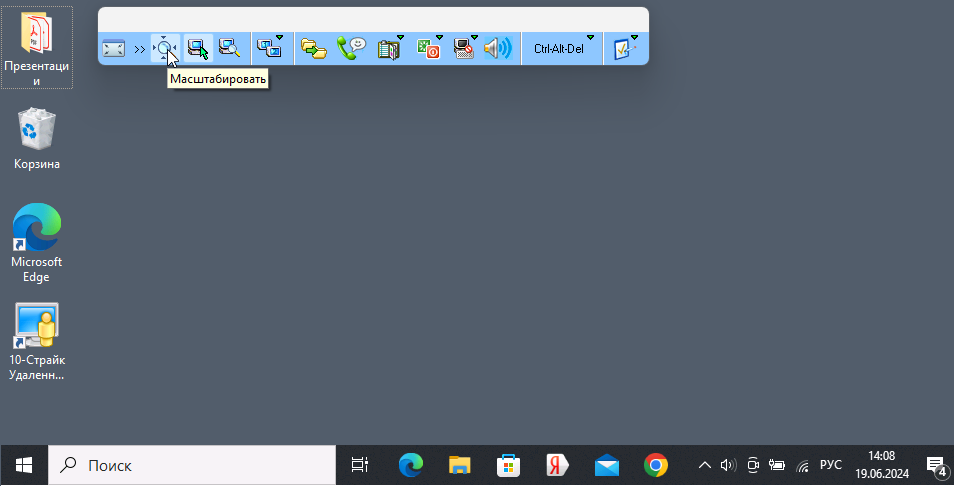The height and width of the screenshot is (486, 954).
Task: Open the remote power management dropdown
Action: pos(429,48)
